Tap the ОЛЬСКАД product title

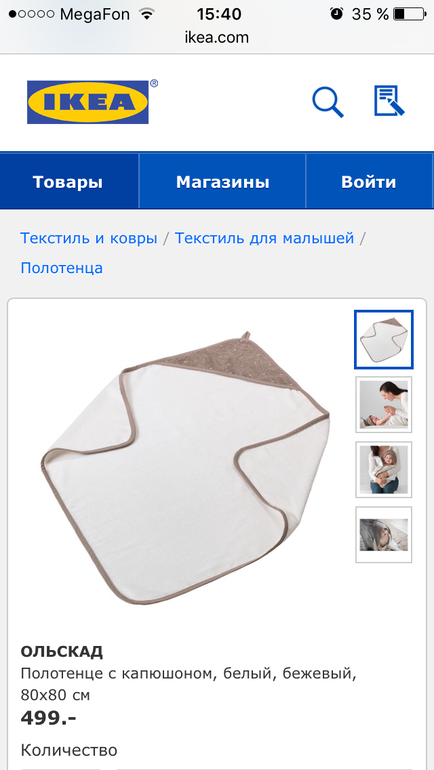pyautogui.click(x=62, y=652)
